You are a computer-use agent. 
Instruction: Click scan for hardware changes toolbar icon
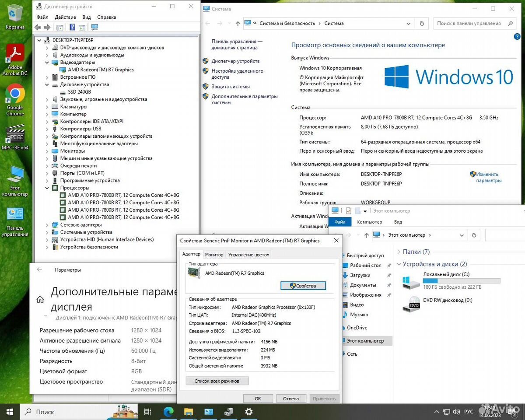94,27
